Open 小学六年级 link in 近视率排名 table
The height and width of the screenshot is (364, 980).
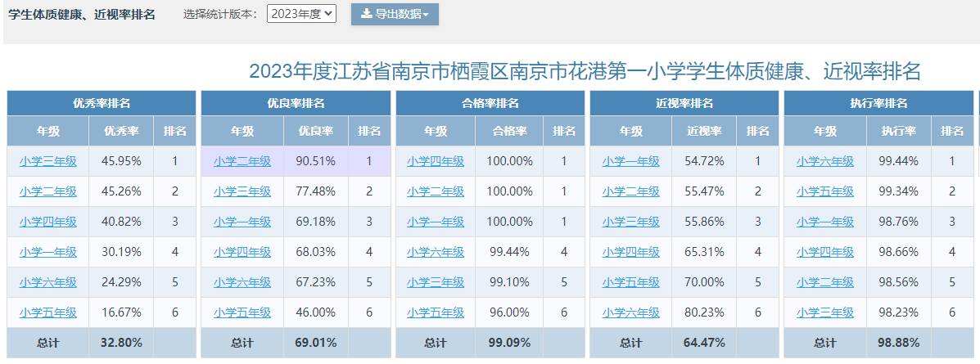pyautogui.click(x=630, y=312)
